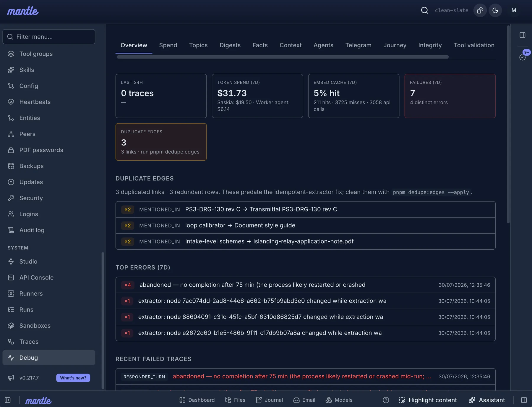Viewport: 532px width, 407px height.
Task: Click the horizontal tab scrollbar under tabs
Action: [283, 57]
